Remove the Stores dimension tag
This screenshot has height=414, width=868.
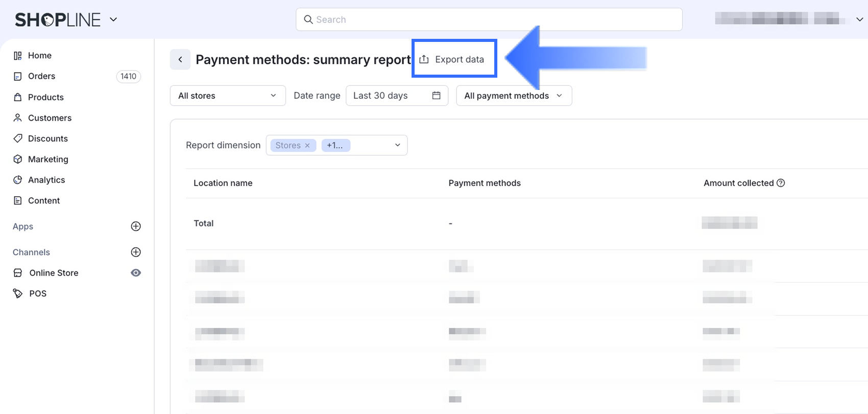(307, 146)
